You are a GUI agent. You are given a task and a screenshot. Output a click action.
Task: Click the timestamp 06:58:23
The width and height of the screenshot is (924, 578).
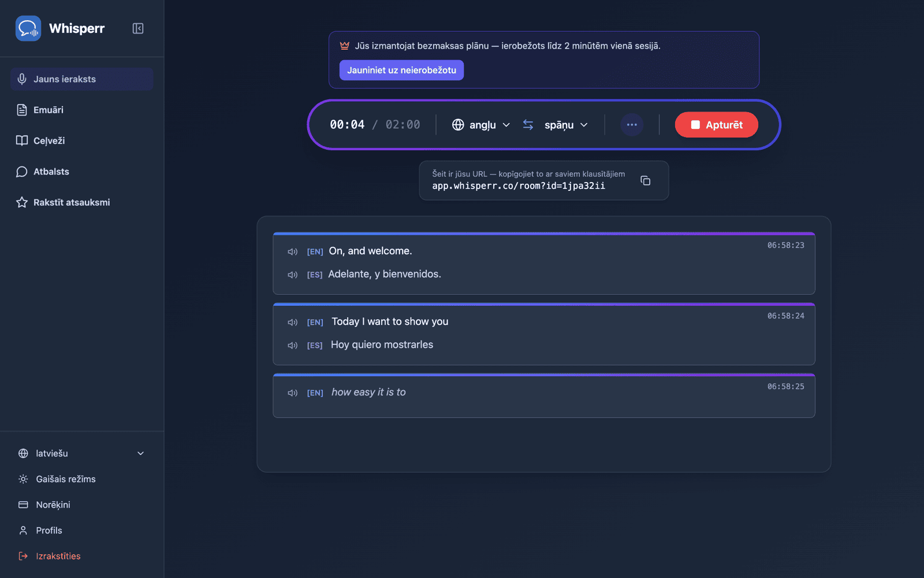(785, 245)
